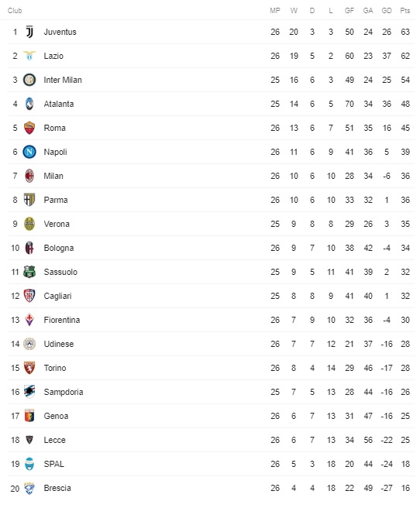Viewport: 420px width, 508px height.
Task: Click the Pts column header
Action: (405, 11)
